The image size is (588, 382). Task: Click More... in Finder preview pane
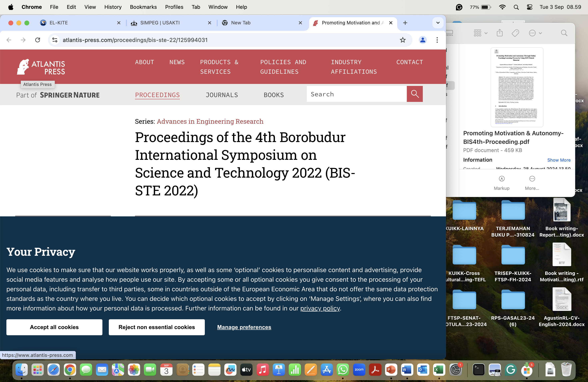(x=532, y=183)
